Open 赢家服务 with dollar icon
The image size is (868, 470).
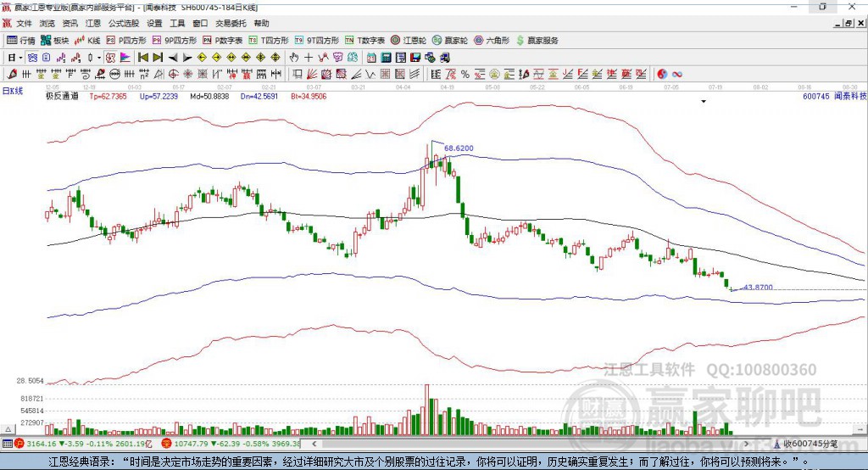click(537, 41)
